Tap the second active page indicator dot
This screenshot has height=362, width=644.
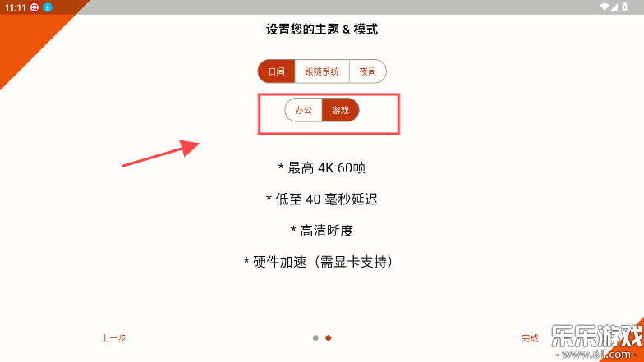coord(329,338)
